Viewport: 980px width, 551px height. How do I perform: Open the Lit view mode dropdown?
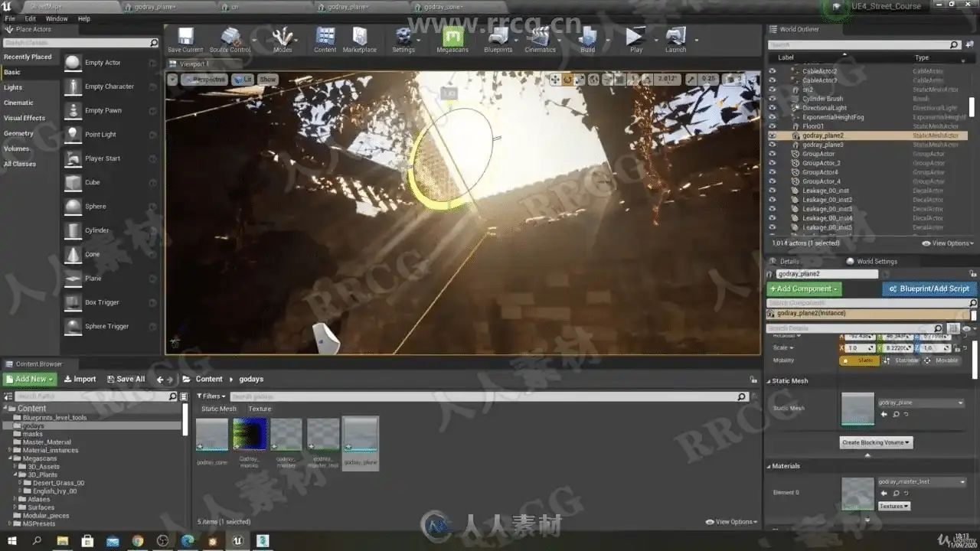point(243,80)
